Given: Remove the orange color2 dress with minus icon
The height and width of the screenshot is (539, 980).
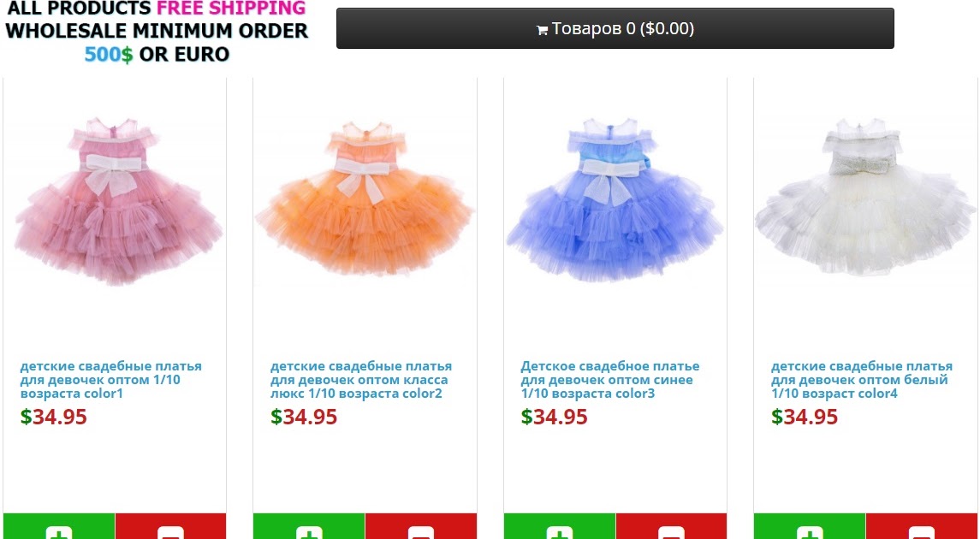Looking at the screenshot, I should [x=420, y=533].
